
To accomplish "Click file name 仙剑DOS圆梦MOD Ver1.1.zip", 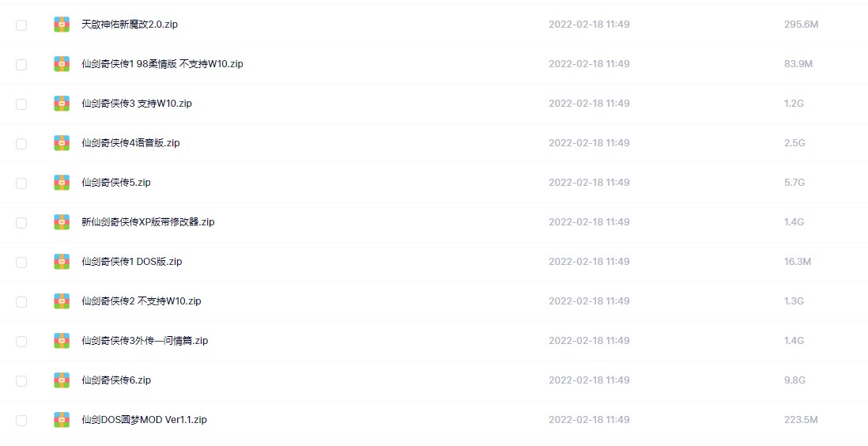I will 144,420.
